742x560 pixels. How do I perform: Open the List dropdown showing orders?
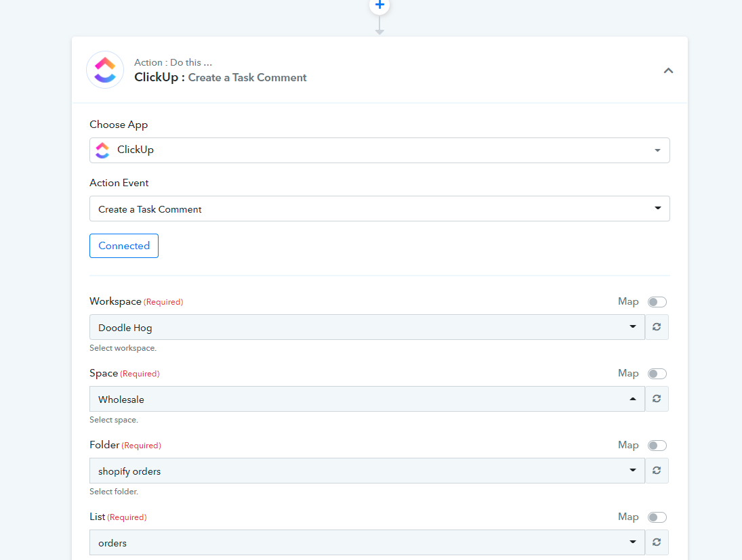(x=367, y=542)
